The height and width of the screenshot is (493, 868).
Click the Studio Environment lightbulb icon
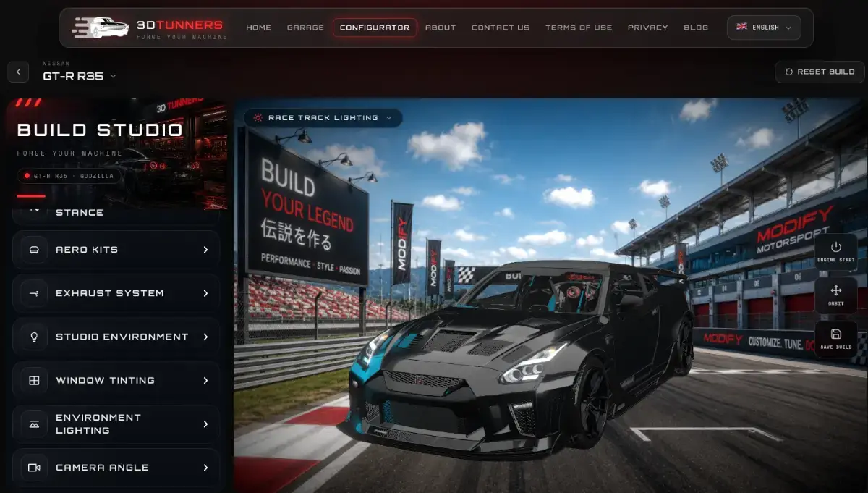pyautogui.click(x=34, y=337)
